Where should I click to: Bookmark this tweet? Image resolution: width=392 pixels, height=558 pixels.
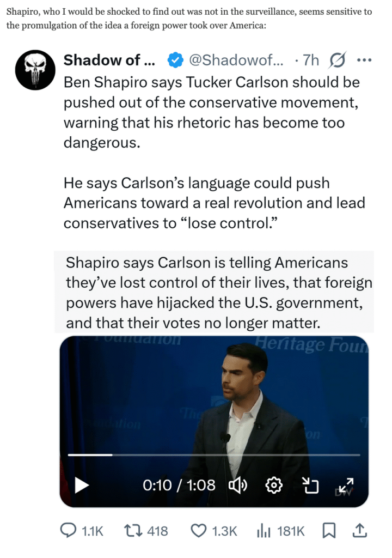329,531
